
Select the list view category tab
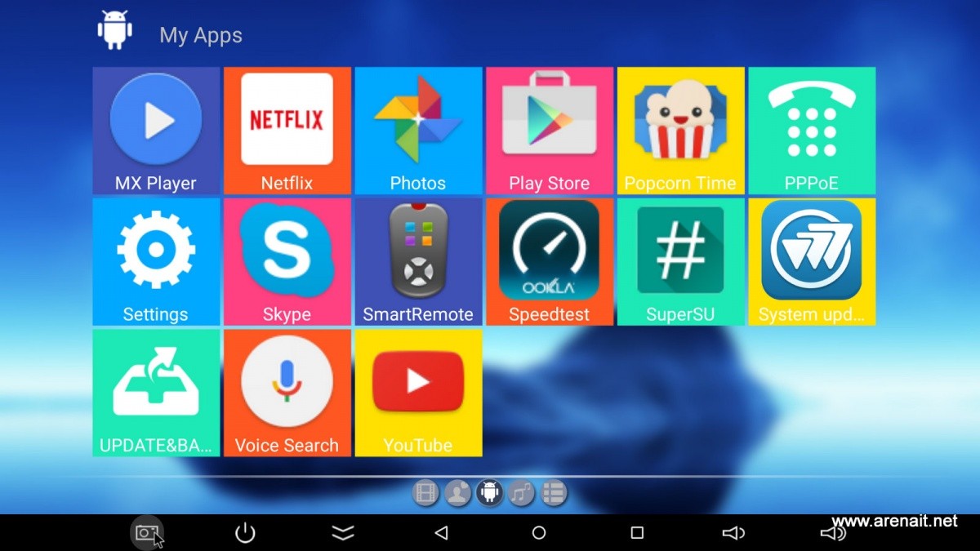pyautogui.click(x=553, y=492)
